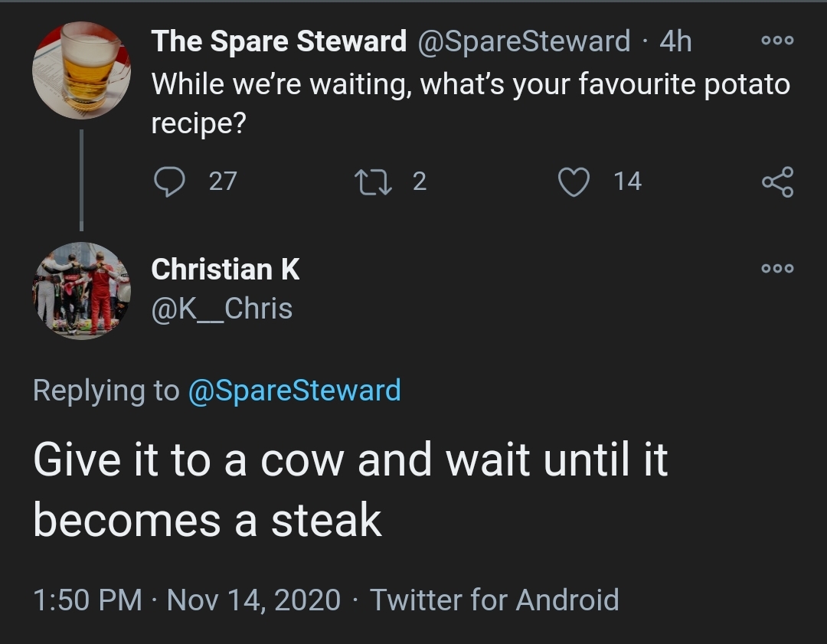Open the beer glass profile picture
Viewport: 827px width, 644px height.
pyautogui.click(x=81, y=70)
